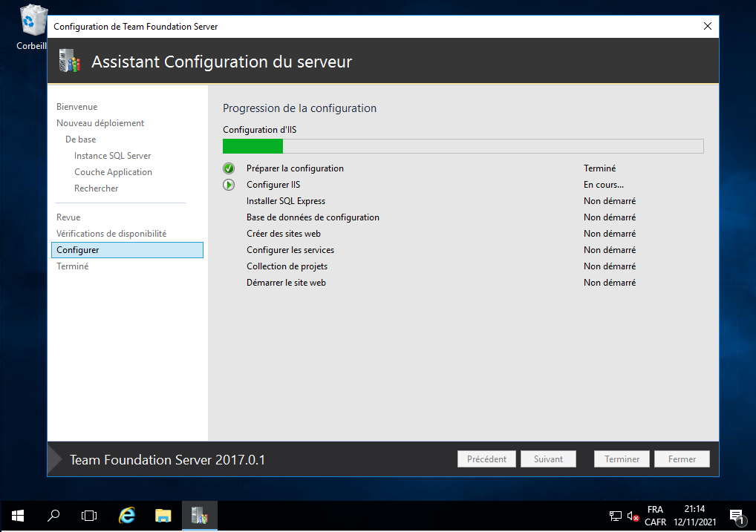Select Instance SQL Server step

click(x=112, y=156)
